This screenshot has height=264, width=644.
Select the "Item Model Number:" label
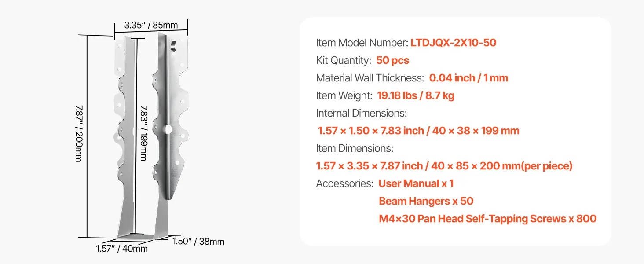coord(362,43)
